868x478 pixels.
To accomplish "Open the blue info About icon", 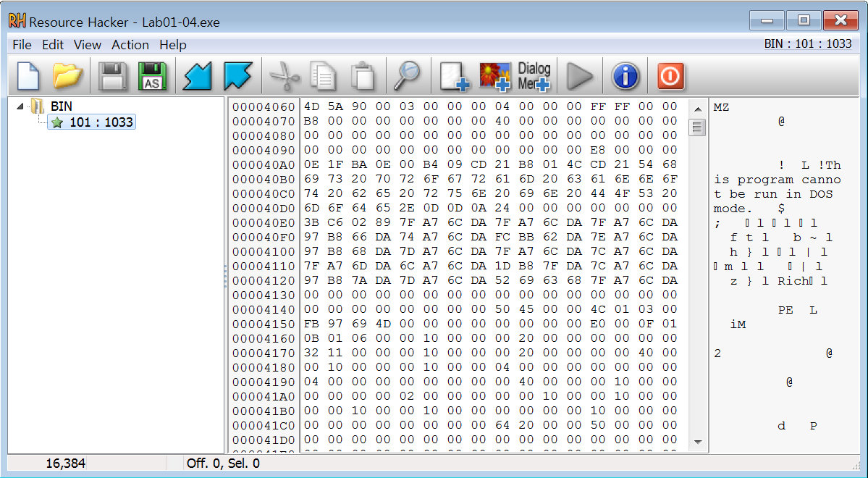I will pyautogui.click(x=625, y=76).
